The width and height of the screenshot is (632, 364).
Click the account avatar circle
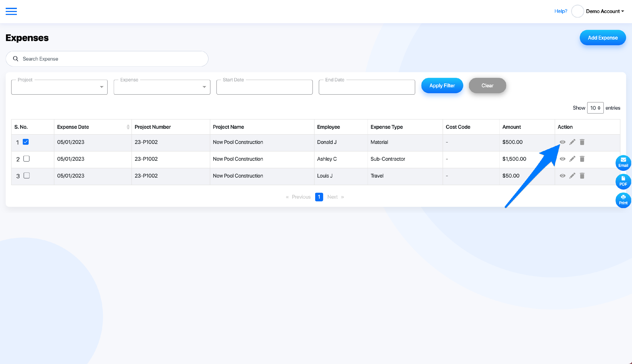577,11
